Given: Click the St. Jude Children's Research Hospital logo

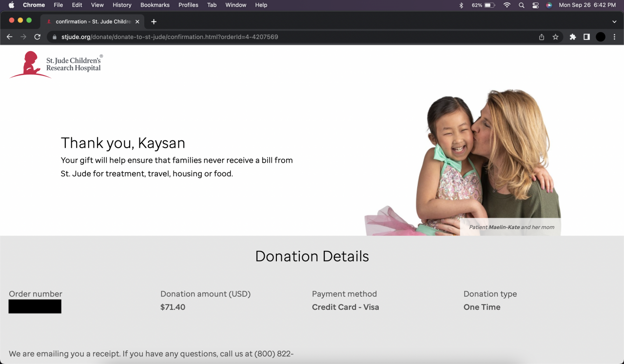Looking at the screenshot, I should pyautogui.click(x=56, y=64).
